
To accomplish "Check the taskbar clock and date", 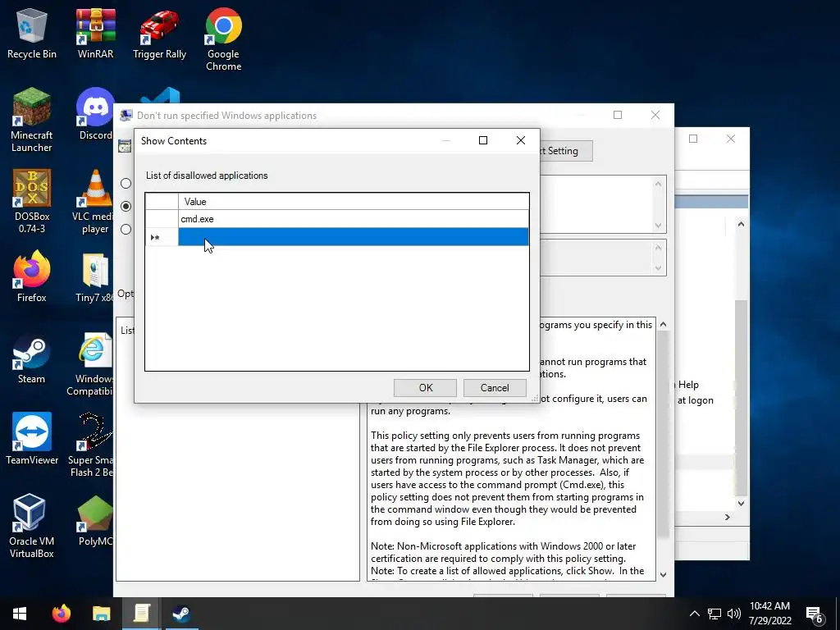I will [x=769, y=614].
